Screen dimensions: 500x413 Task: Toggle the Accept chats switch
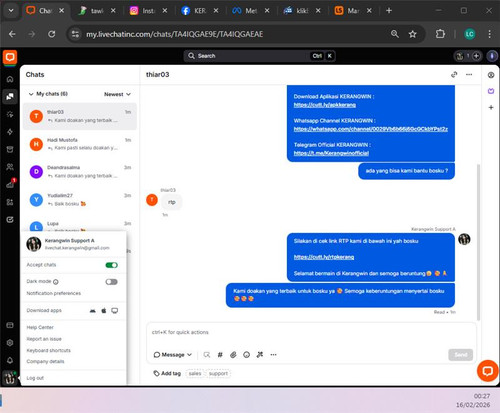[x=111, y=265]
